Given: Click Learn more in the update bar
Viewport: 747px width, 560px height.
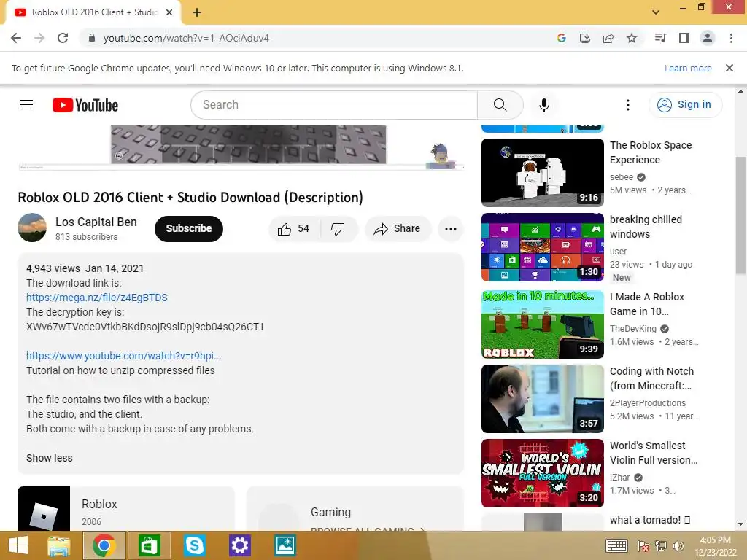Looking at the screenshot, I should click(x=688, y=68).
